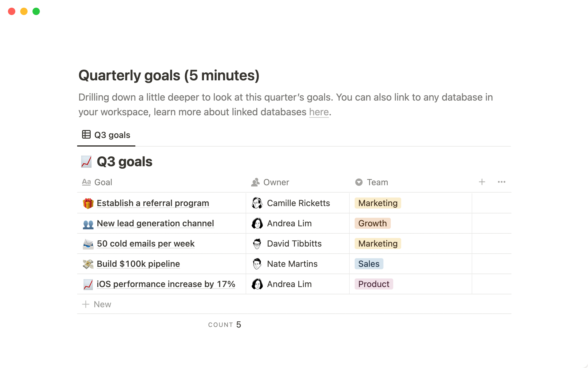Click Camille Ricketts' avatar

[257, 203]
